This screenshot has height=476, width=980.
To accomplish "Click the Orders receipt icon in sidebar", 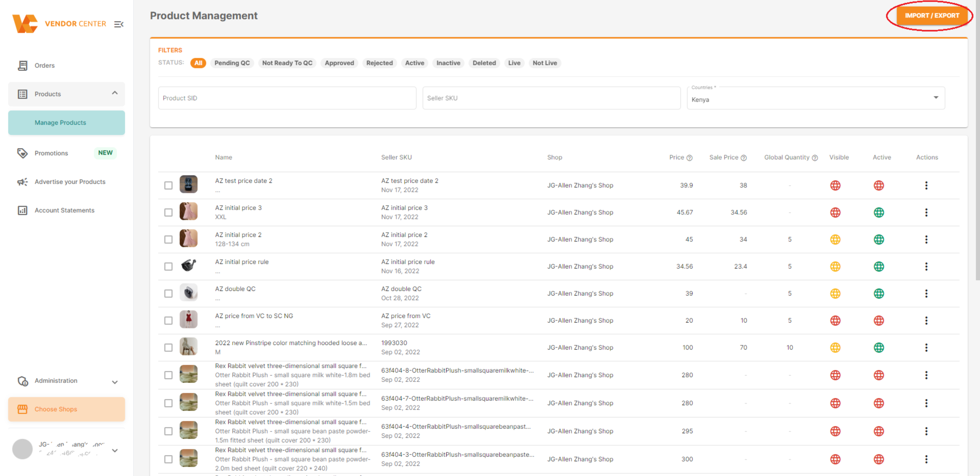I will pos(22,65).
